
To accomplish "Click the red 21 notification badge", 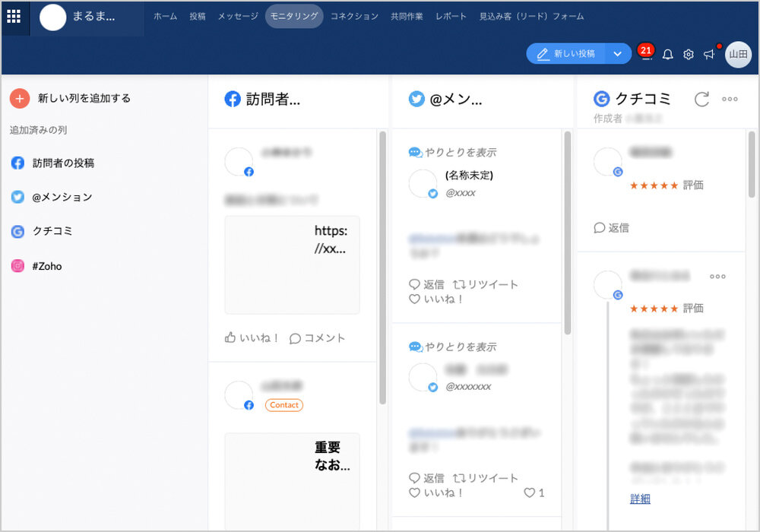I will pyautogui.click(x=645, y=50).
